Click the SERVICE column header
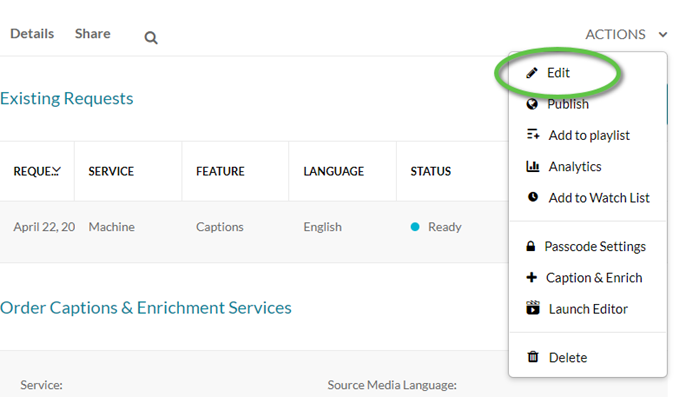Image resolution: width=699 pixels, height=397 pixels. pyautogui.click(x=111, y=171)
